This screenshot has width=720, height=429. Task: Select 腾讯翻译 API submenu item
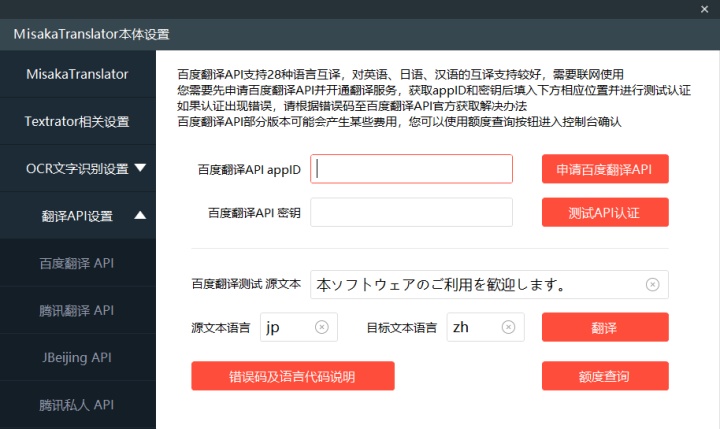[78, 310]
